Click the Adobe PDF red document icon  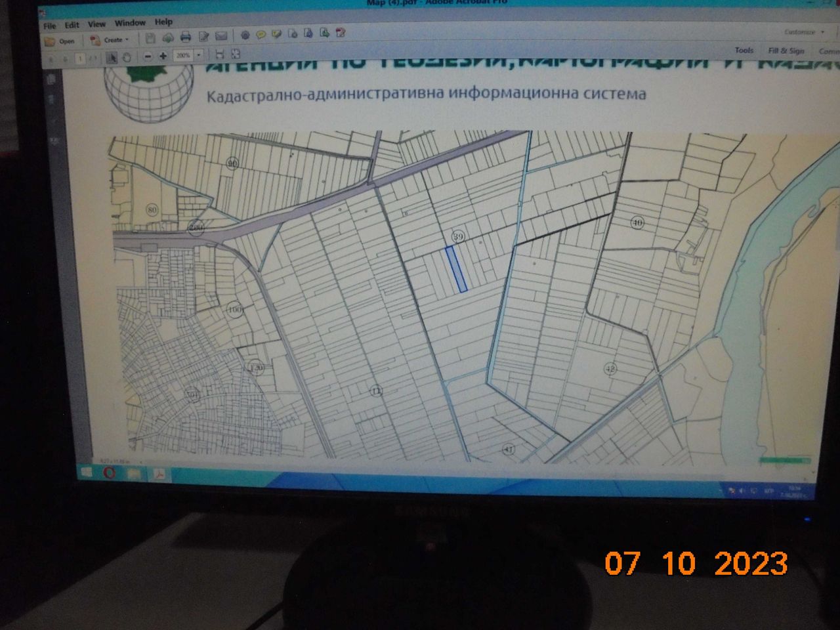[340, 33]
